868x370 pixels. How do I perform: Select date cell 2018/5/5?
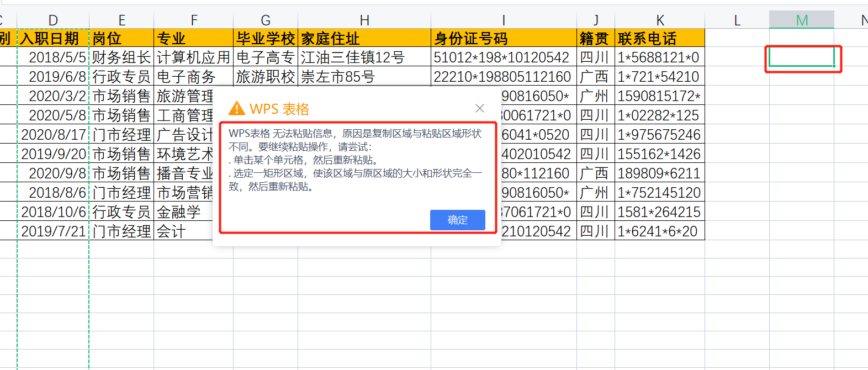pos(53,57)
